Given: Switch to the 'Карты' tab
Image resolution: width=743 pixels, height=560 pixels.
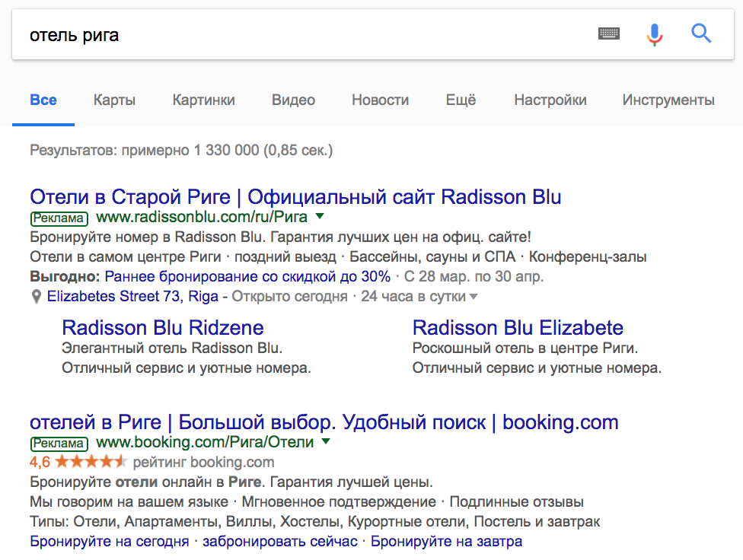Looking at the screenshot, I should [114, 100].
